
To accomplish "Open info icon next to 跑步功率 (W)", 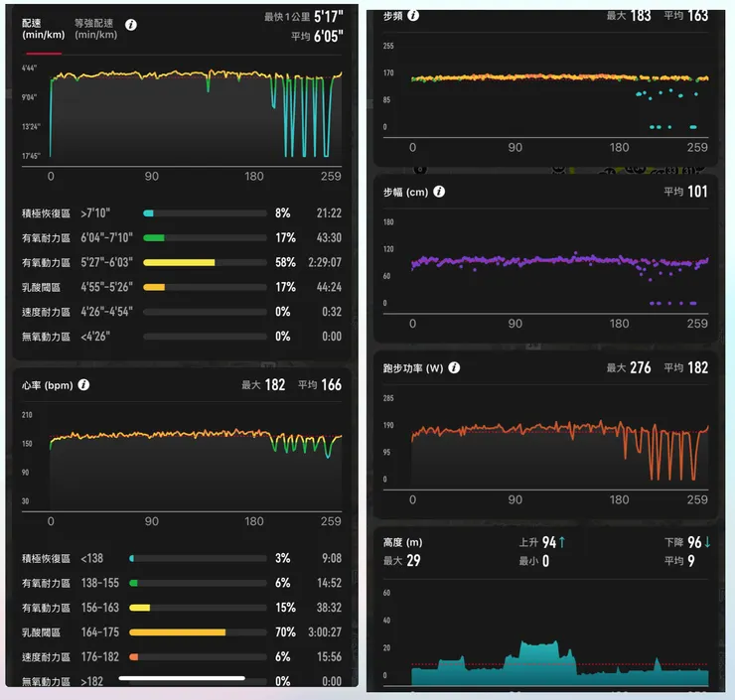I will pyautogui.click(x=454, y=367).
